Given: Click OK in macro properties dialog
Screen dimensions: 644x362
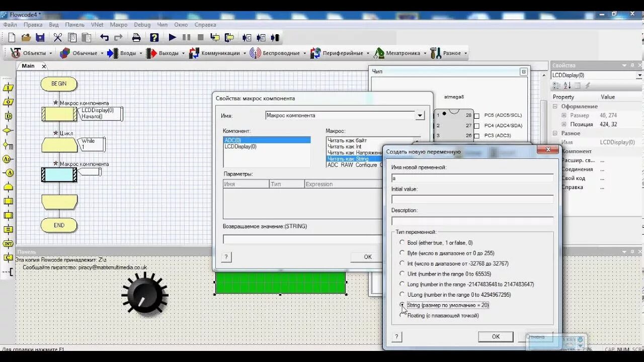Looking at the screenshot, I should [x=368, y=257].
